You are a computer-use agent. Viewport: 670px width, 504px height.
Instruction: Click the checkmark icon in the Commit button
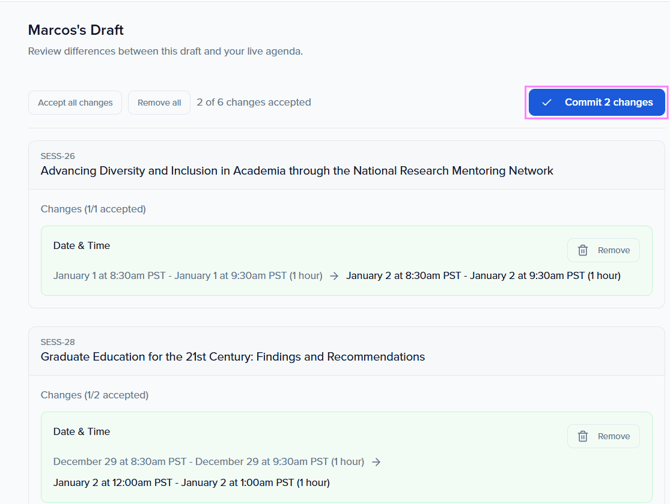pyautogui.click(x=547, y=103)
